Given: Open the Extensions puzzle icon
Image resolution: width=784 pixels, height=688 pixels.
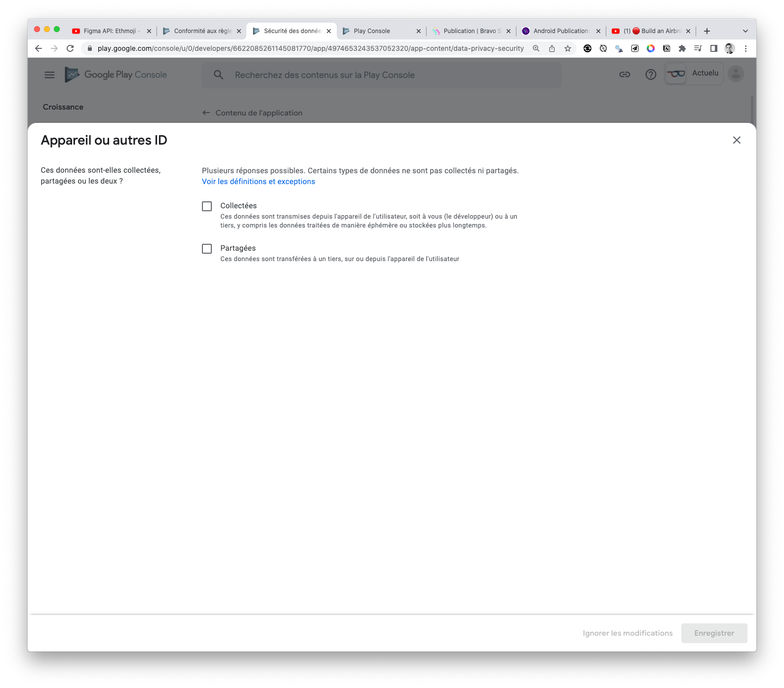Looking at the screenshot, I should 682,48.
